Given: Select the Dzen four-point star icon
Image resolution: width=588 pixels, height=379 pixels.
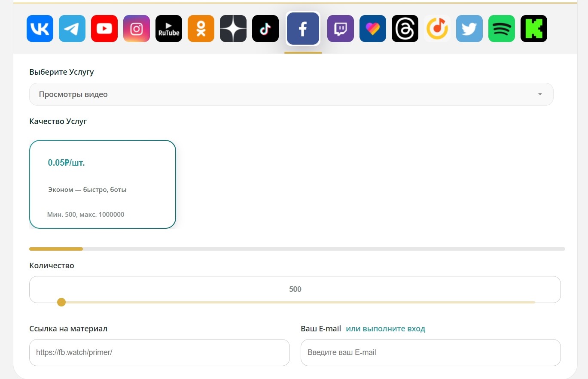Looking at the screenshot, I should coord(233,29).
